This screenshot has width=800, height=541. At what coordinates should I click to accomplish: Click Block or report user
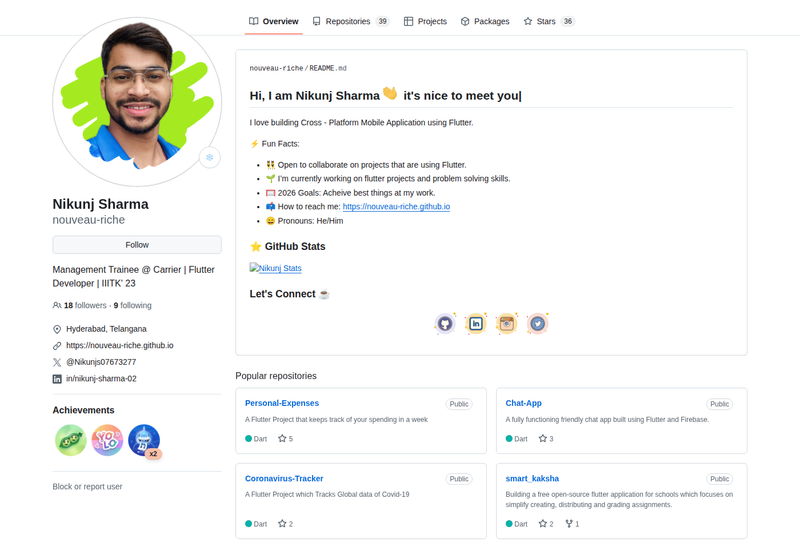tap(87, 486)
